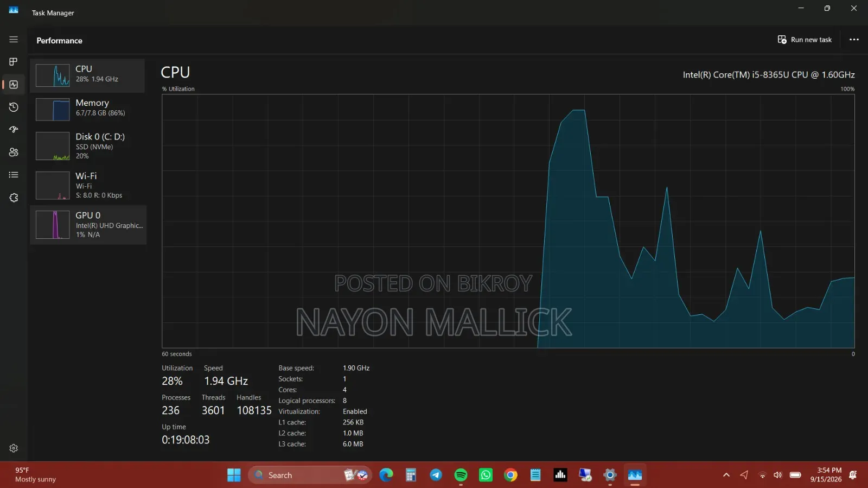
Task: Open the blue monitor app in taskbar
Action: (x=585, y=475)
